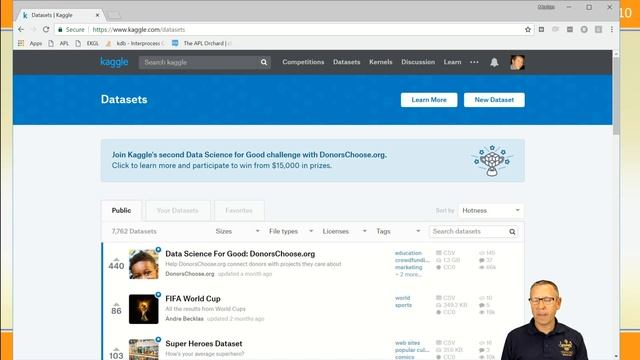Click the browser address bar URL
The height and width of the screenshot is (360, 640).
139,29
